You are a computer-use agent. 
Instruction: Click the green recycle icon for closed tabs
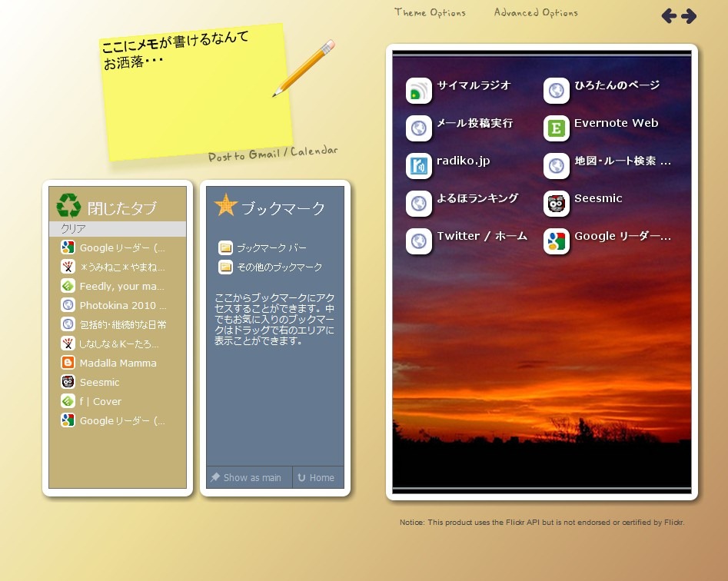(68, 206)
